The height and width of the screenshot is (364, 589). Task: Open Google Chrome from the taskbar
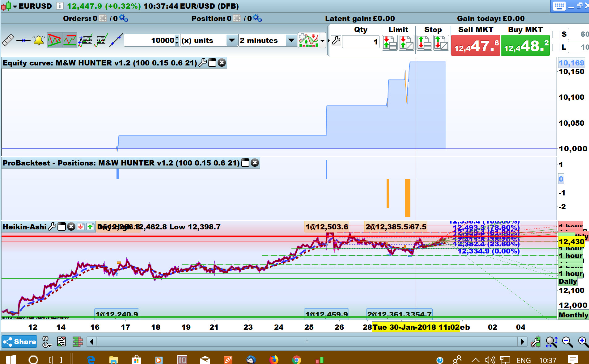tap(296, 359)
